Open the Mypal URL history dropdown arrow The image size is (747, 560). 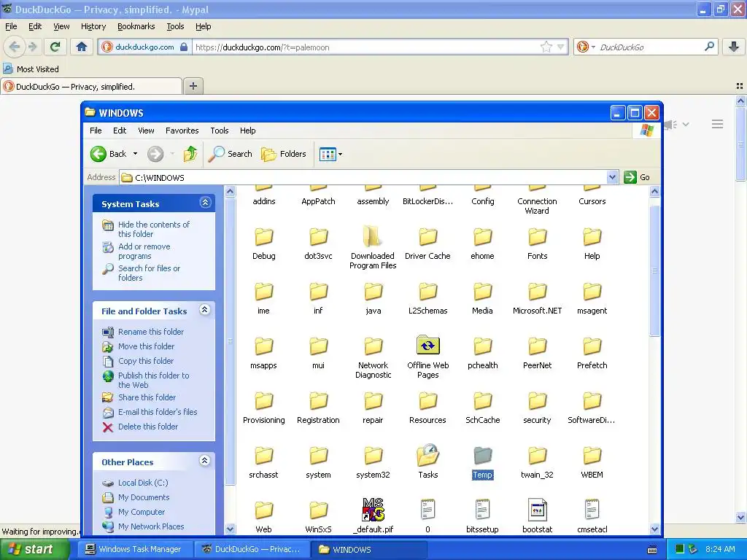(x=561, y=47)
